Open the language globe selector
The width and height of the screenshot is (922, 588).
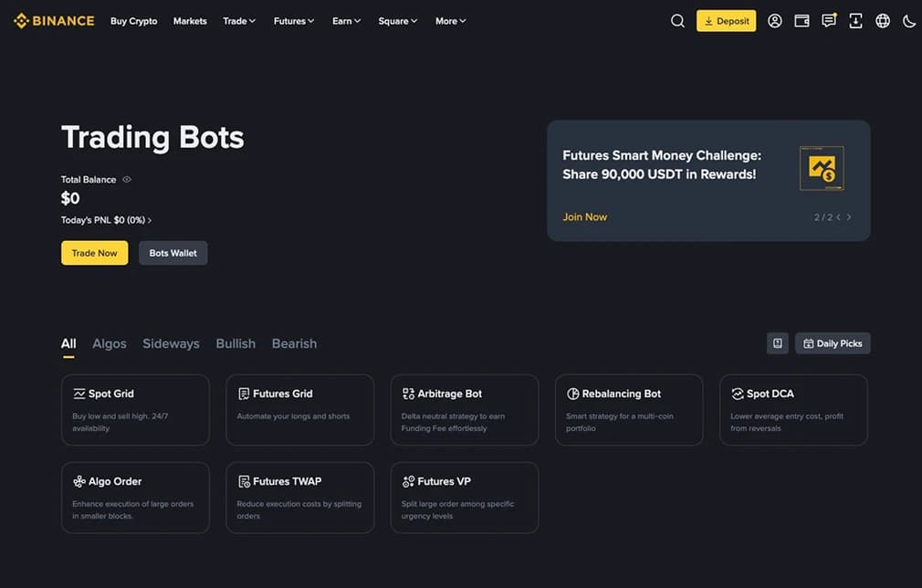[x=882, y=19]
